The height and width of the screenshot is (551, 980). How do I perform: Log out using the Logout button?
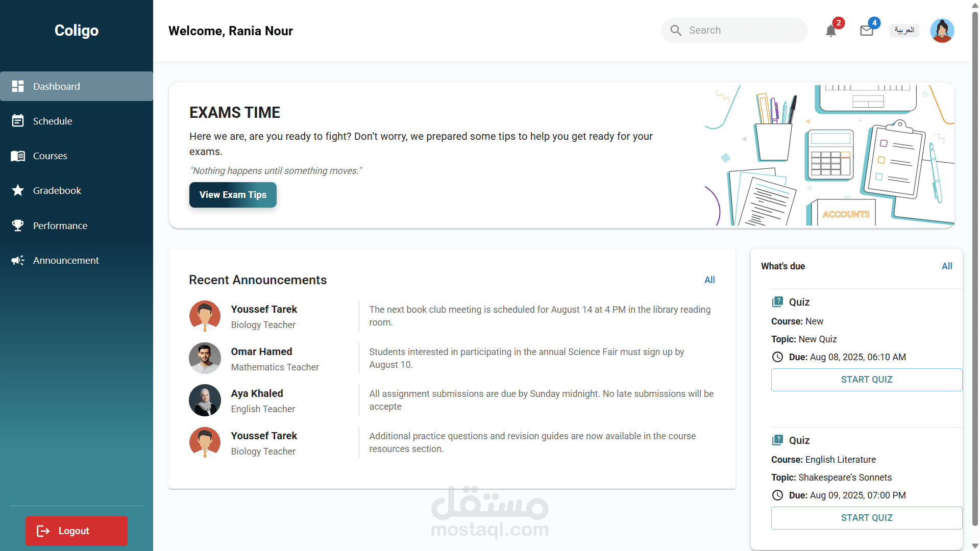77,531
